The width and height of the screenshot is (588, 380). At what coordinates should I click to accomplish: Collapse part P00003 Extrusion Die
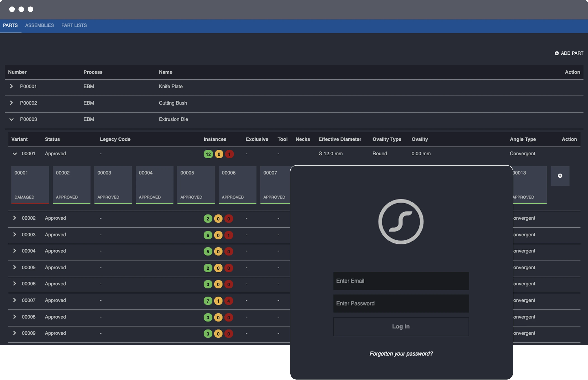(x=11, y=119)
